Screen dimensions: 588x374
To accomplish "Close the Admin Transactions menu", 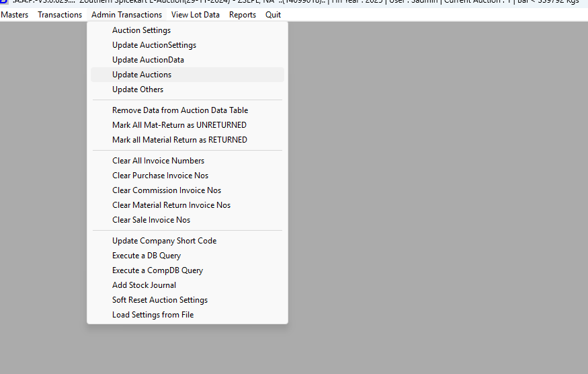I will [126, 15].
